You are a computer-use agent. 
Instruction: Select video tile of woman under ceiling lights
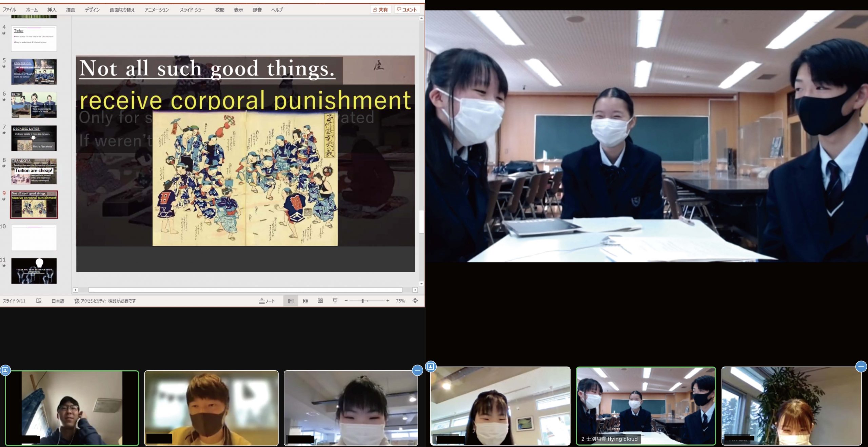pos(500,406)
